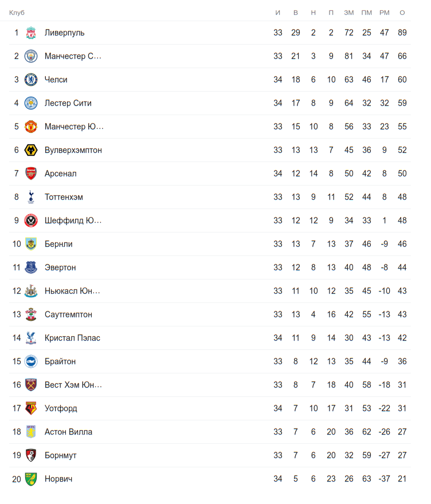
Task: Click the Everton club crest icon
Action: 31,267
